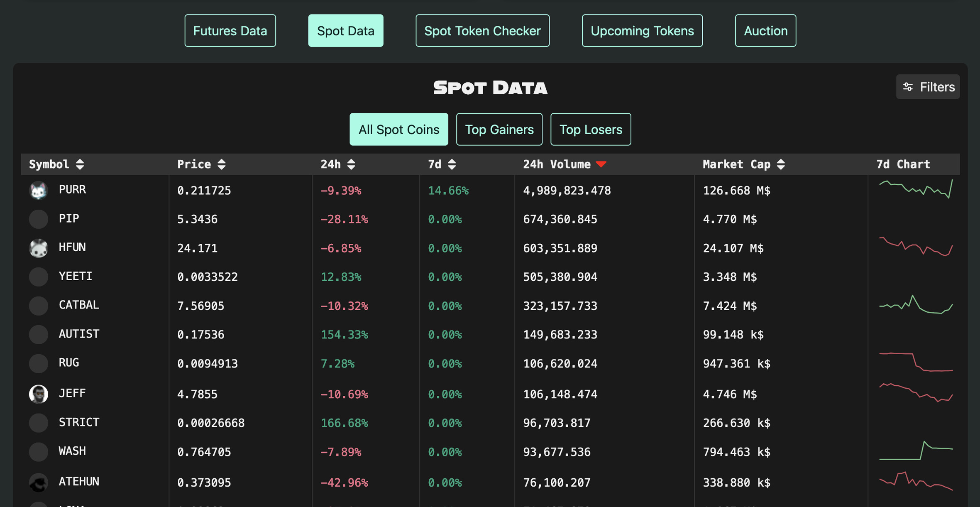
Task: Open the Spot Token Checker tab
Action: pyautogui.click(x=482, y=30)
